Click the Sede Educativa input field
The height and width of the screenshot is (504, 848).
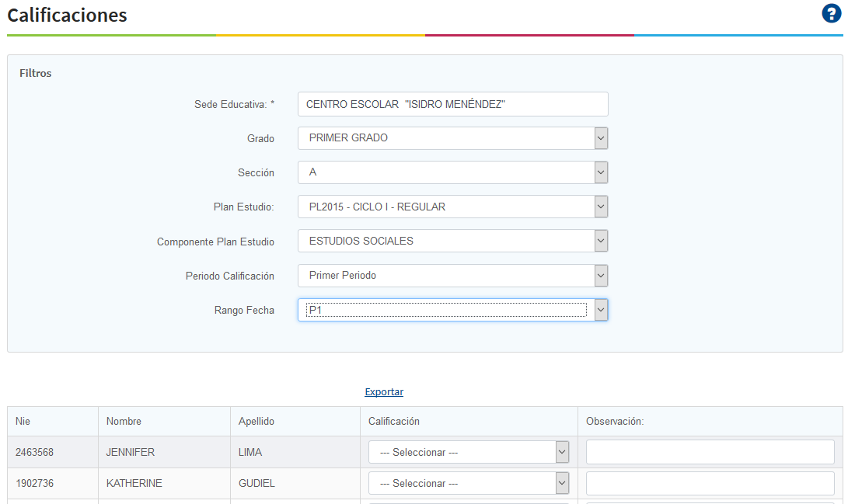[x=452, y=104]
